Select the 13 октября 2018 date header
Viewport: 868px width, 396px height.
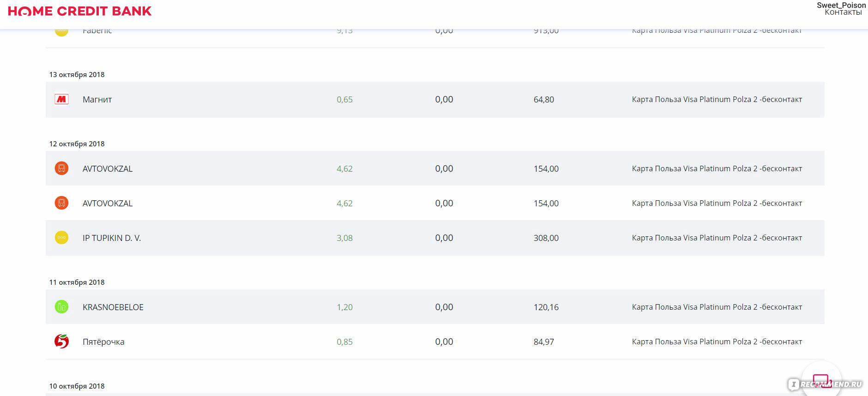click(77, 75)
